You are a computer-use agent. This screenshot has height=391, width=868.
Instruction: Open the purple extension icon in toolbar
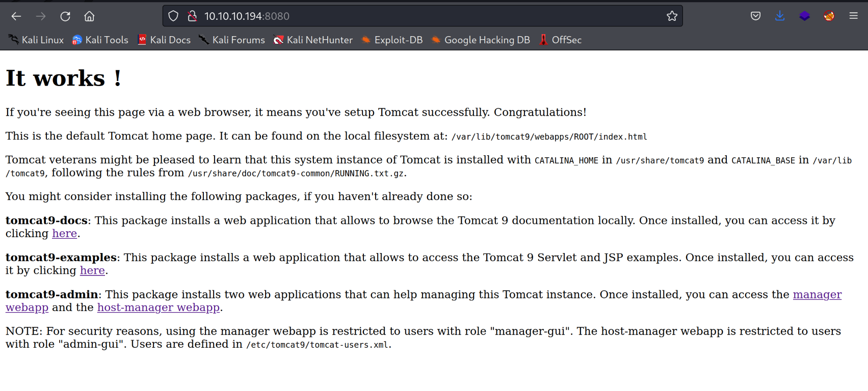point(804,16)
